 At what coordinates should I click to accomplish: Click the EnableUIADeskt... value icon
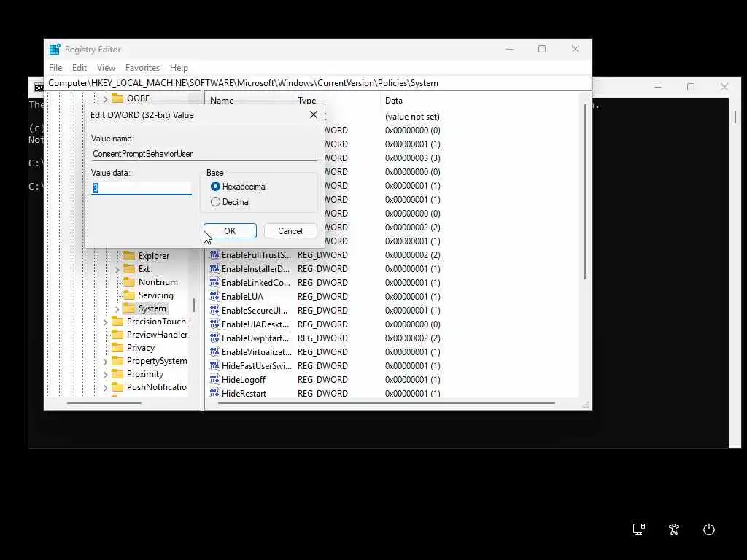point(214,324)
